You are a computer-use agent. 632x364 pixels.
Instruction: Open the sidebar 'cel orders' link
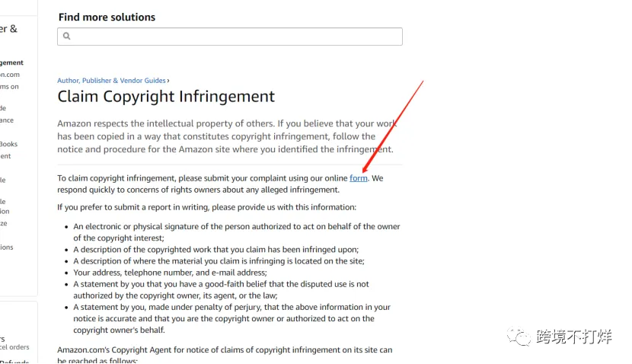[14, 347]
